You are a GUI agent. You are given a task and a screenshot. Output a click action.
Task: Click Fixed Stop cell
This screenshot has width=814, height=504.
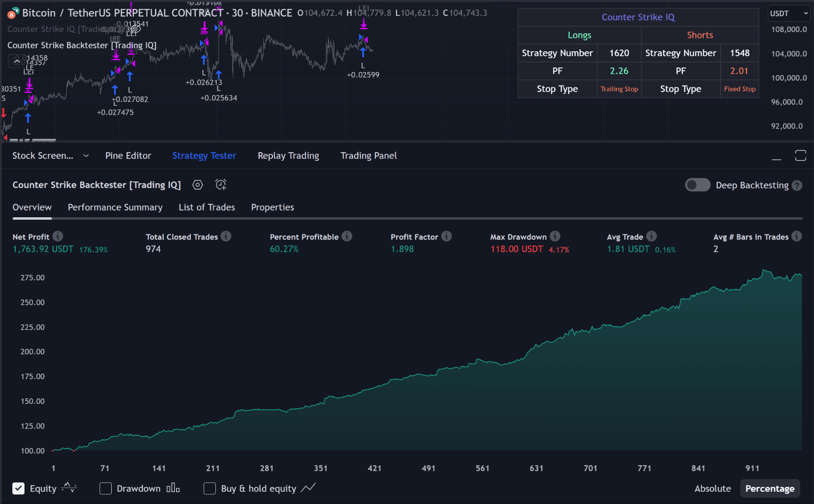740,89
